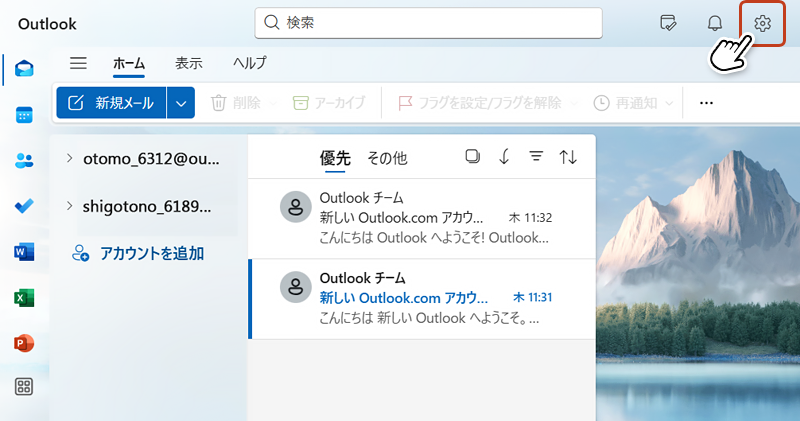
Task: Click the アーカイブ button
Action: pyautogui.click(x=329, y=103)
